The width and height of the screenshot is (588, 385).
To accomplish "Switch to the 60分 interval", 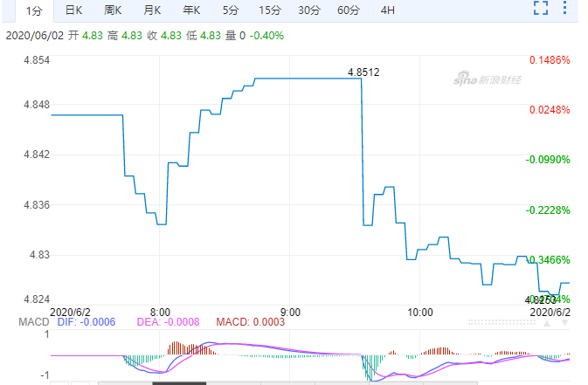I will click(x=348, y=10).
